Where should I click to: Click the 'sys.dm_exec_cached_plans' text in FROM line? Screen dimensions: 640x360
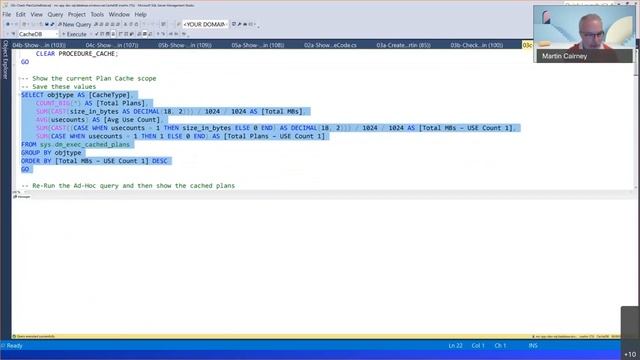tap(84, 144)
